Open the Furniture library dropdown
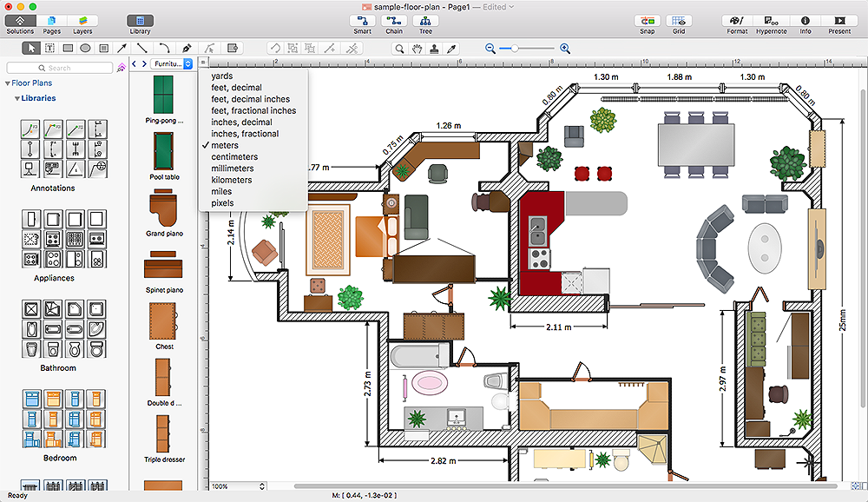 click(x=173, y=63)
